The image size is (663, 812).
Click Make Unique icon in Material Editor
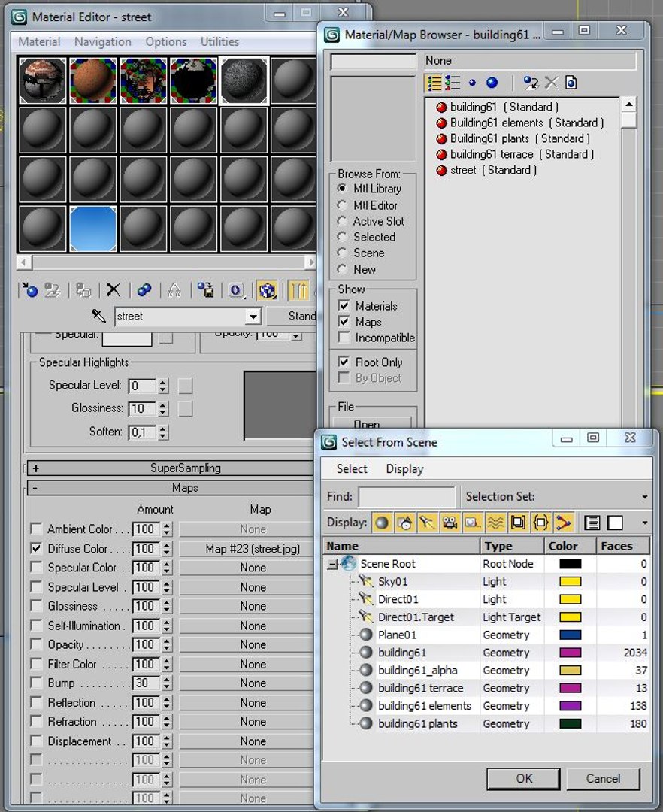[174, 290]
